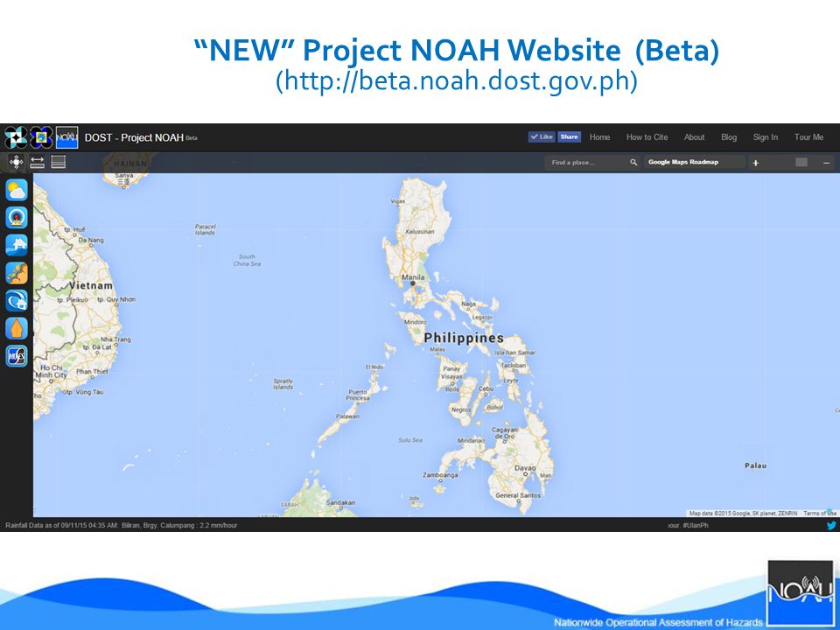Click the Rainfall Data status bar text
840x630 pixels.
point(121,525)
